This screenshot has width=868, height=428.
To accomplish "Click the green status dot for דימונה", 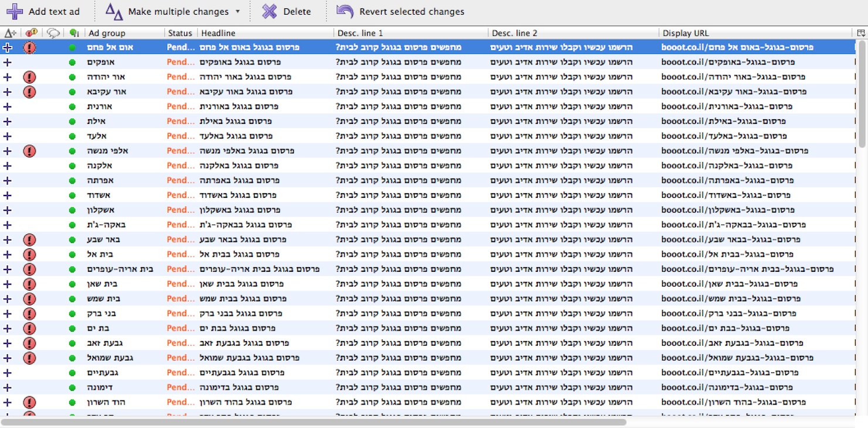I will (72, 387).
